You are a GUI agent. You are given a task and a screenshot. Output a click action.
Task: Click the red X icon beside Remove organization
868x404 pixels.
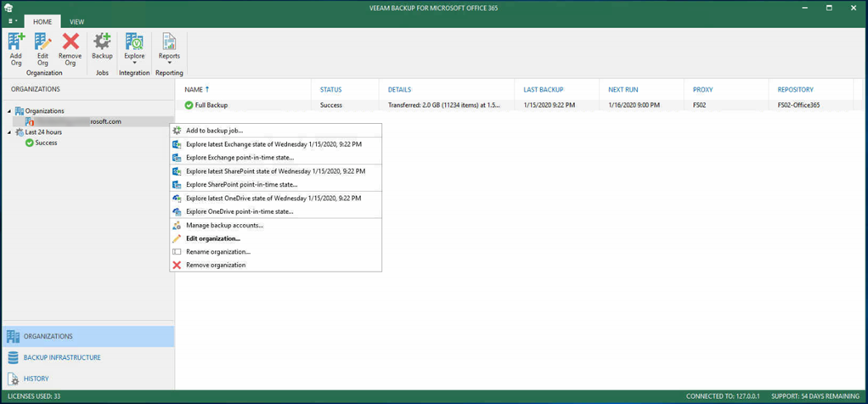178,265
